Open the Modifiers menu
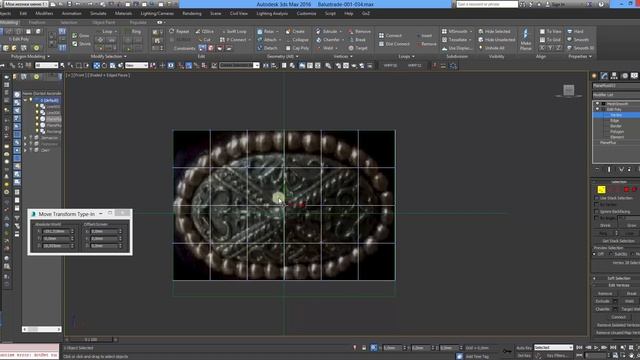 tap(44, 13)
